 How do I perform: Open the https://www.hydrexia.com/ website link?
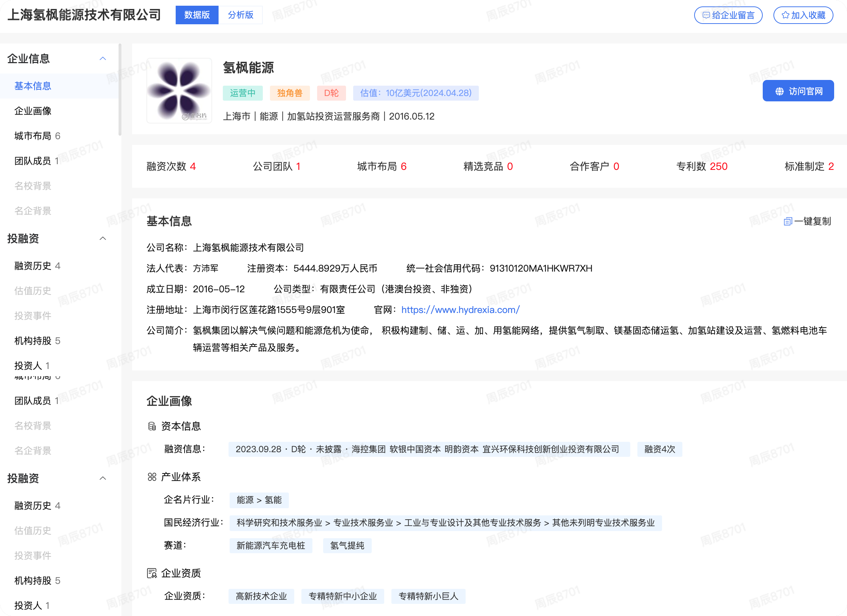[461, 310]
